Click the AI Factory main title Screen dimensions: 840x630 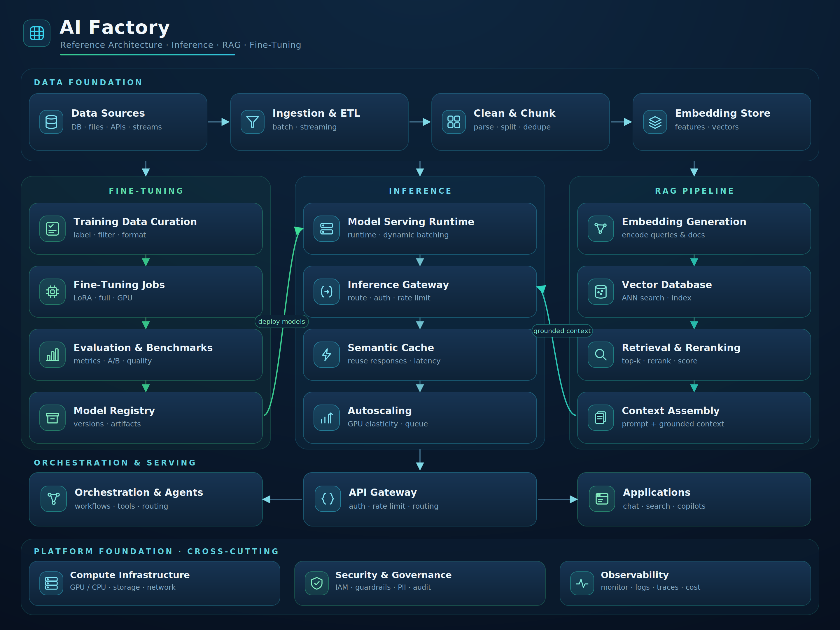pos(115,27)
